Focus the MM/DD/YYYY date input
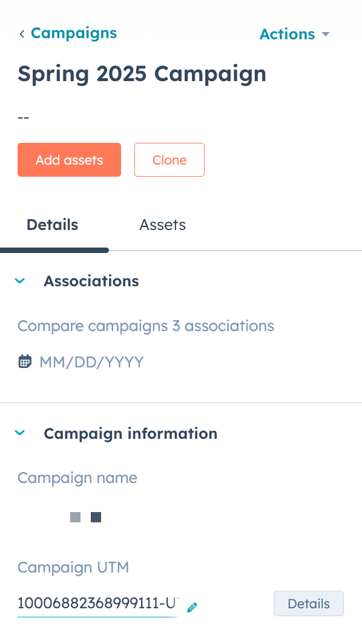Image resolution: width=362 pixels, height=644 pixels. pyautogui.click(x=91, y=362)
